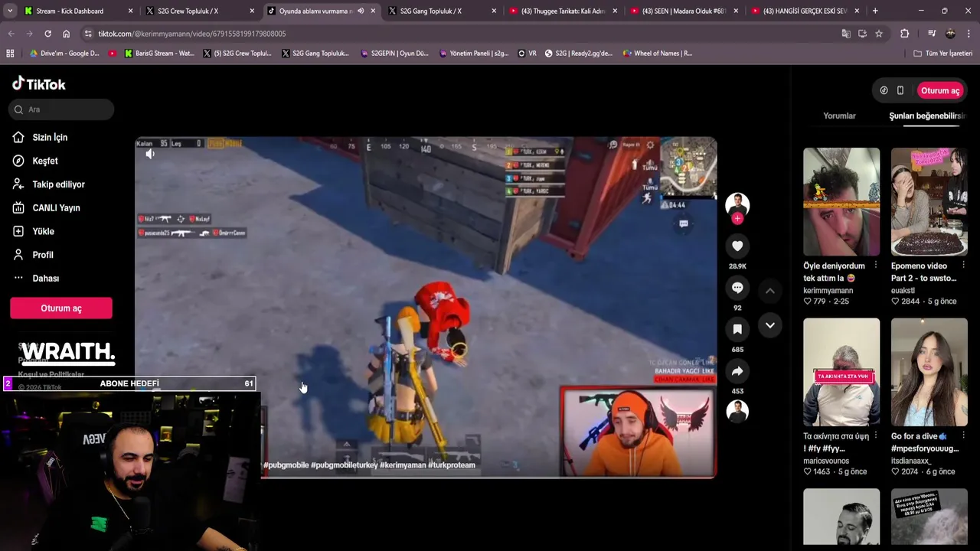Open the apps grid icon in bookmarks bar
Image resolution: width=980 pixels, height=551 pixels.
click(x=10, y=54)
